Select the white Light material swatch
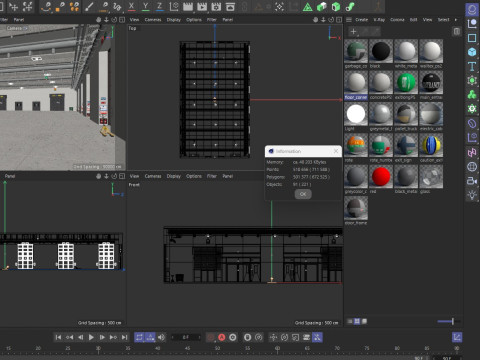The height and width of the screenshot is (360, 480). 356,114
